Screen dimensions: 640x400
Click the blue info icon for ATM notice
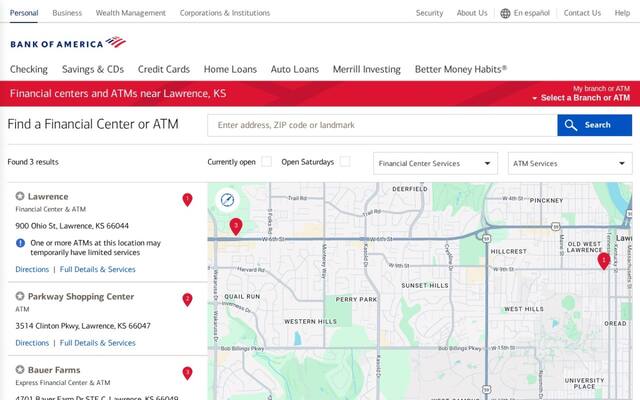(x=20, y=243)
